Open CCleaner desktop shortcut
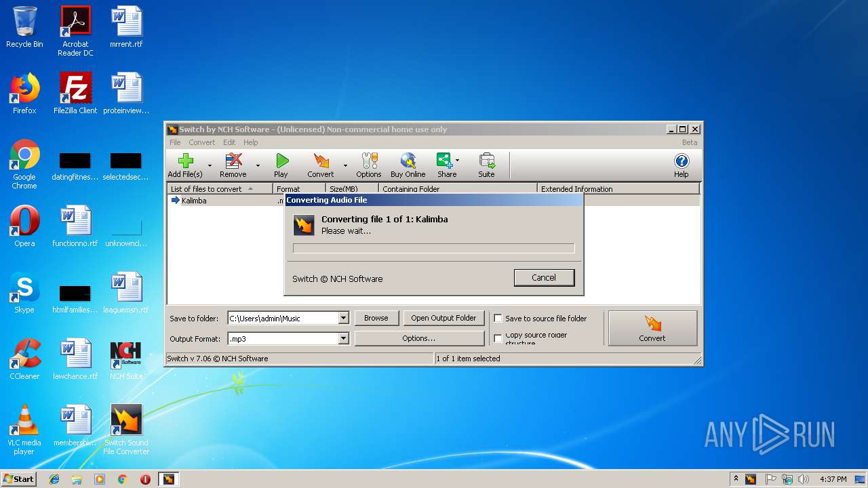 [x=24, y=359]
